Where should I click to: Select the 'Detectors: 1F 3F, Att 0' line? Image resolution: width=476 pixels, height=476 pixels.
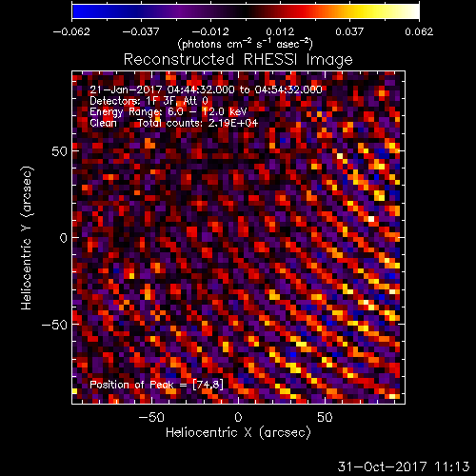click(149, 101)
